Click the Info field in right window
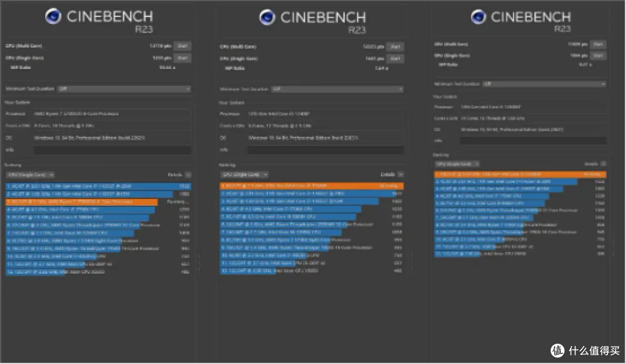 pyautogui.click(x=533, y=140)
